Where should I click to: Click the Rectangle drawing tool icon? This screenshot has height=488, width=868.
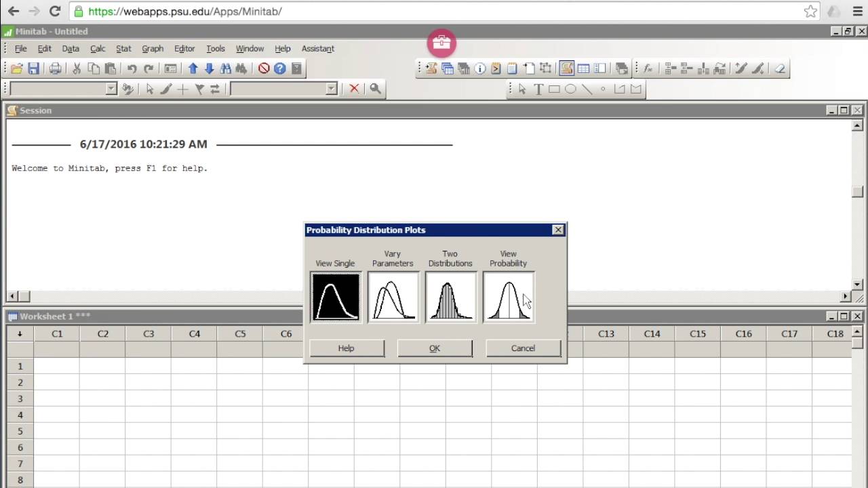(x=554, y=89)
